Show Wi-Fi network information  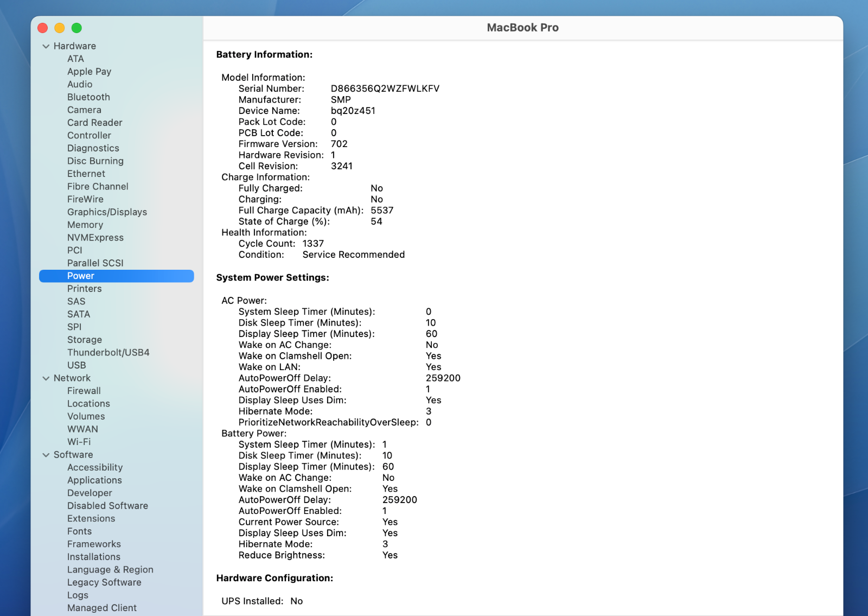point(79,442)
